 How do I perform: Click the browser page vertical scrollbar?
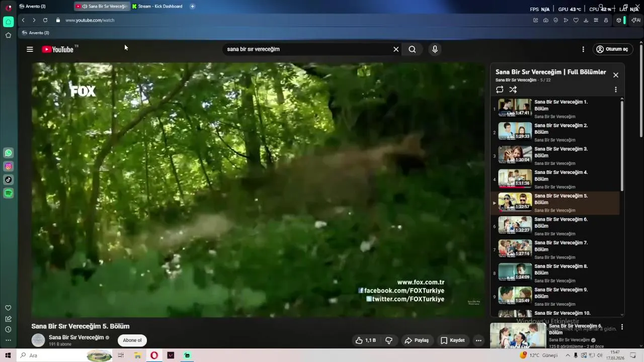[641, 90]
